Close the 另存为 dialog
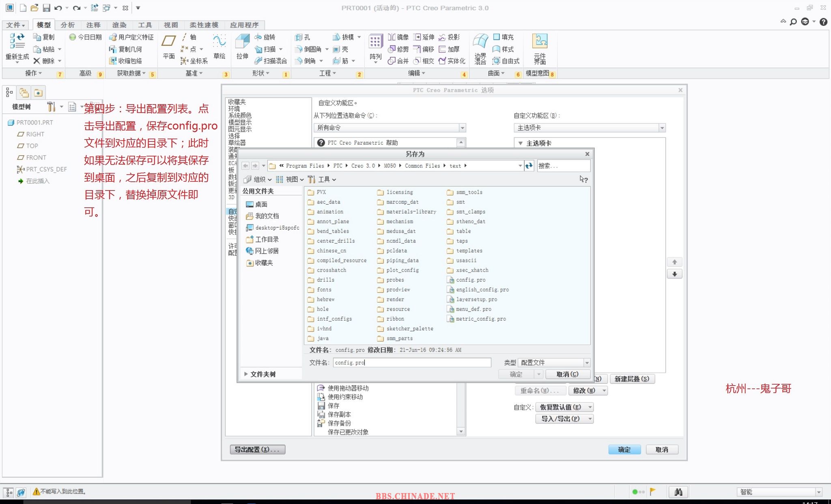The image size is (831, 504). coord(587,154)
